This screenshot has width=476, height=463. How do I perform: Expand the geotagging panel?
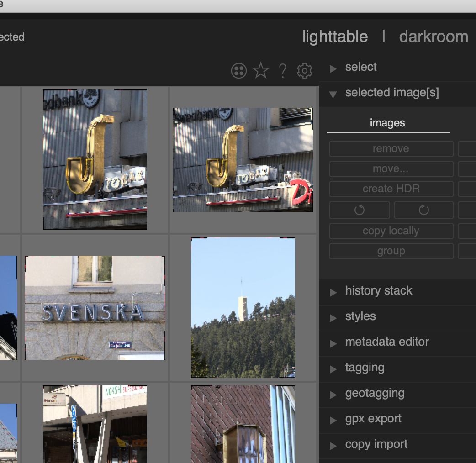click(375, 393)
